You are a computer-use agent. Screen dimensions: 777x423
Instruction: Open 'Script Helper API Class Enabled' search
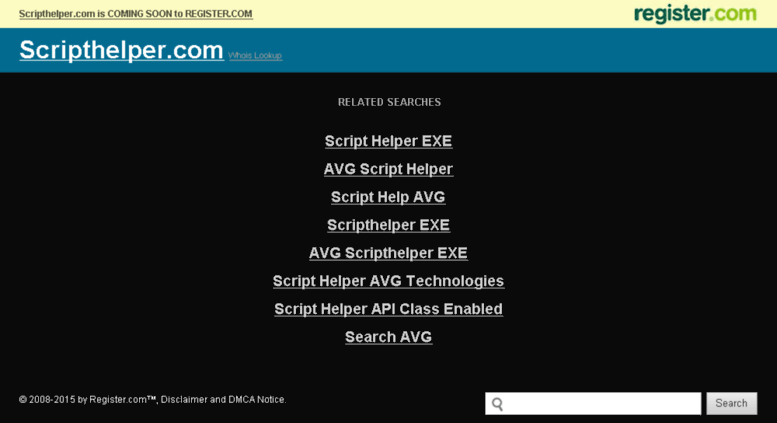click(388, 309)
